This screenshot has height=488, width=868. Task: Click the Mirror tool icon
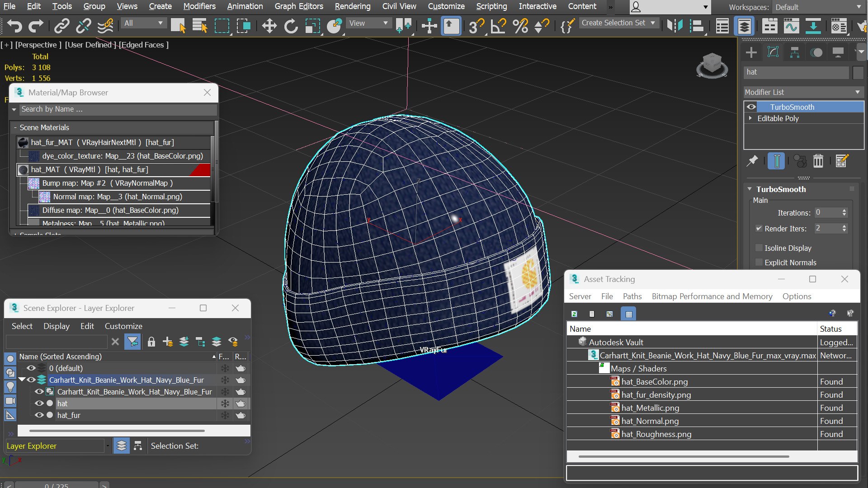pos(675,26)
